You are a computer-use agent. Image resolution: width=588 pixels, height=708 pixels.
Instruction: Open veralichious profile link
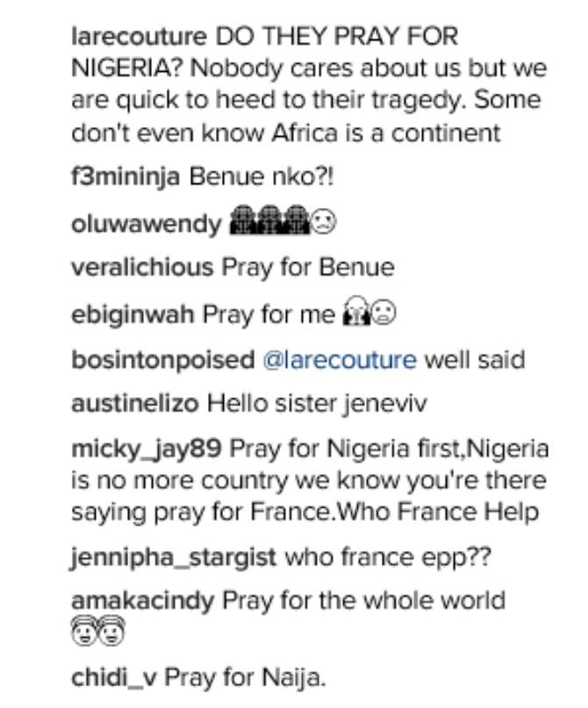142,267
